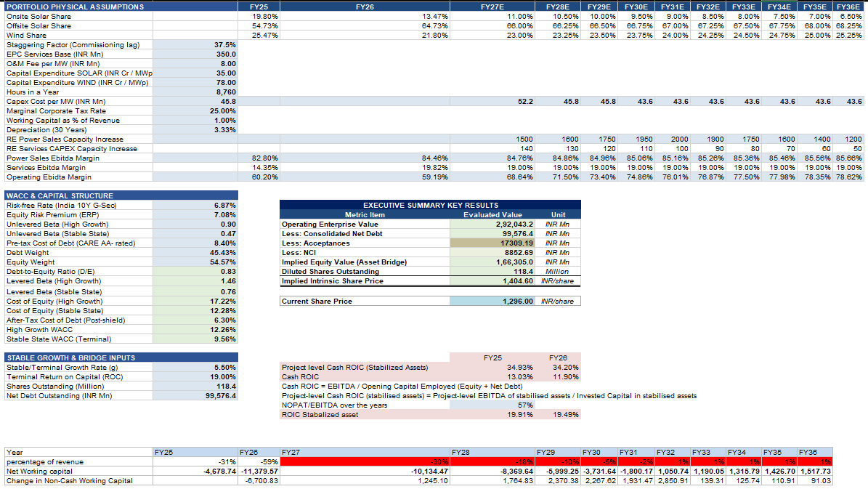
Task: Select the WACC & CAPITAL STRUCTURE header
Action: pyautogui.click(x=121, y=195)
